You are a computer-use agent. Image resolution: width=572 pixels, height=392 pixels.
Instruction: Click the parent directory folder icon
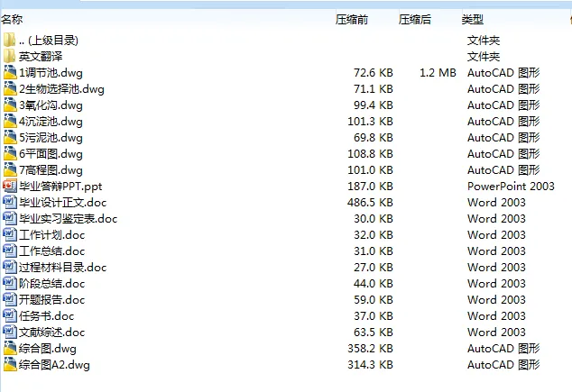[10, 41]
